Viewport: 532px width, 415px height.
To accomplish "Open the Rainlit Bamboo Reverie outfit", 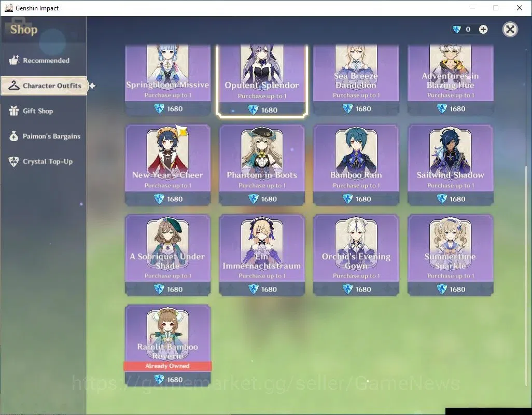I will [x=167, y=345].
